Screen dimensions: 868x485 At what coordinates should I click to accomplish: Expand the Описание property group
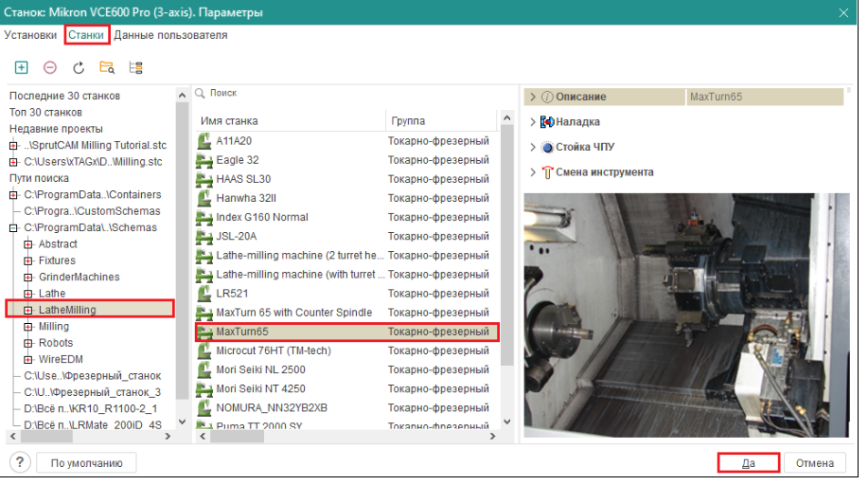tap(533, 97)
